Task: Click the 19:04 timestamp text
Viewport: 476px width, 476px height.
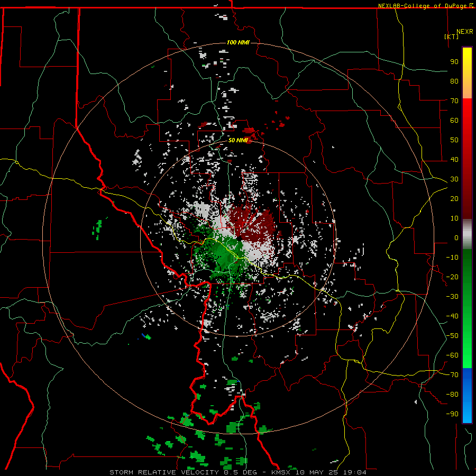Action: click(355, 472)
